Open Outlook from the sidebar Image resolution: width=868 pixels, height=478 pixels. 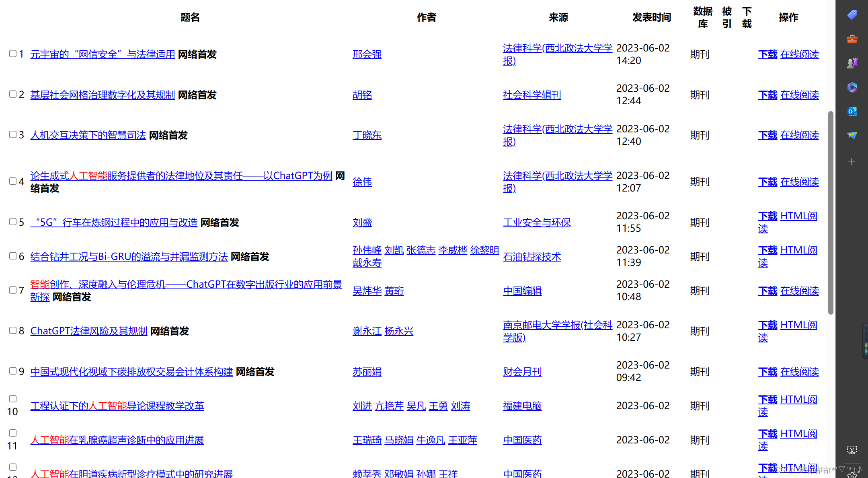click(852, 112)
